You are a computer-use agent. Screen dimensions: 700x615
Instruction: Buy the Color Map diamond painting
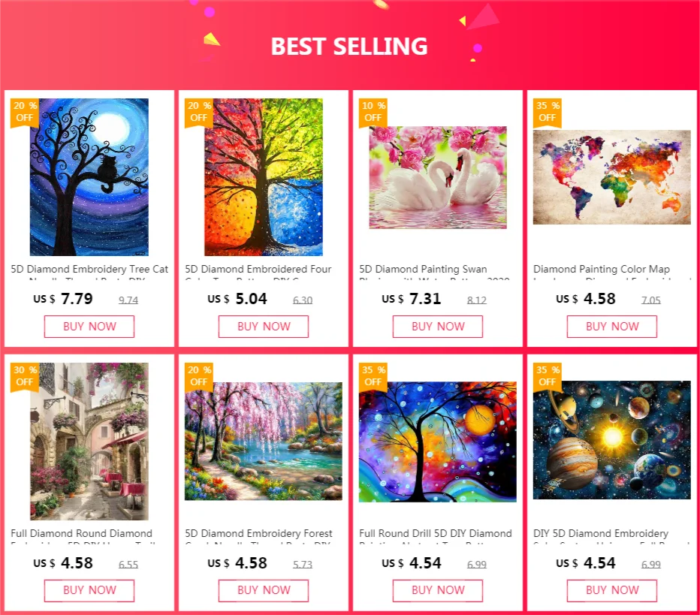pyautogui.click(x=612, y=327)
